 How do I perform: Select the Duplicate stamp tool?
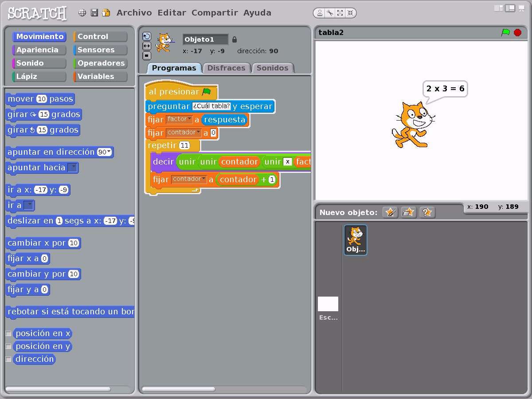[320, 13]
